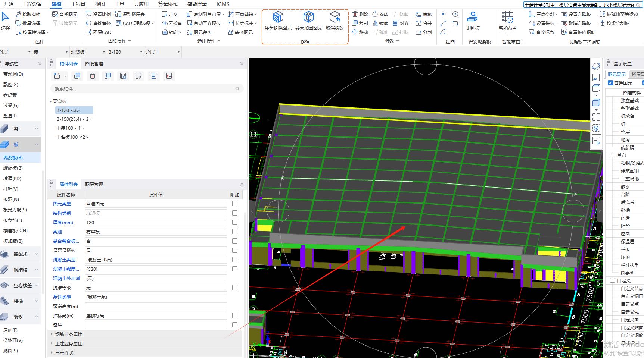Collapse the 现浇板 tree node
The height and width of the screenshot is (358, 644).
click(50, 101)
